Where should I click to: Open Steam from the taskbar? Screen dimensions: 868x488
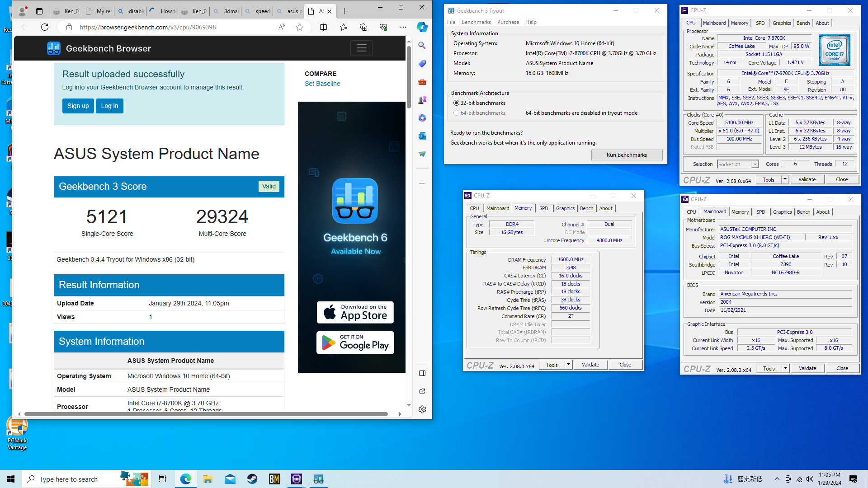252,479
